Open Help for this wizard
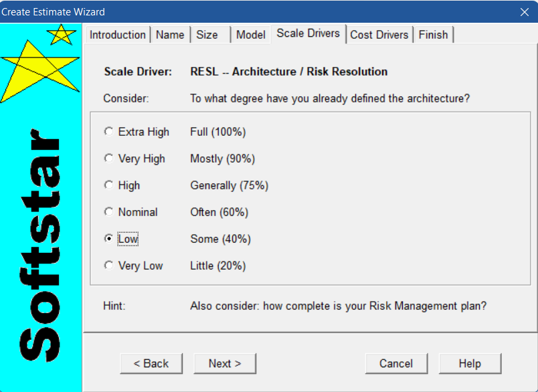The height and width of the screenshot is (392, 538). tap(470, 363)
